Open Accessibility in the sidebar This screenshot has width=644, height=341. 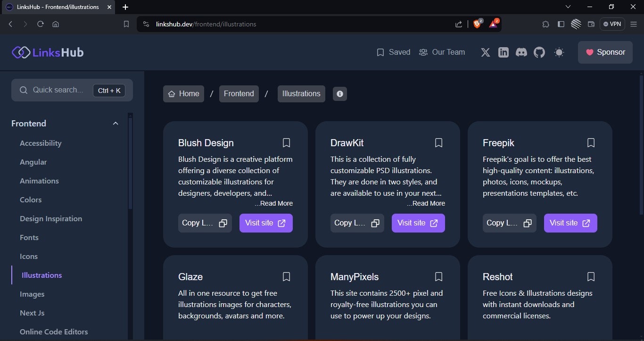[x=41, y=143]
